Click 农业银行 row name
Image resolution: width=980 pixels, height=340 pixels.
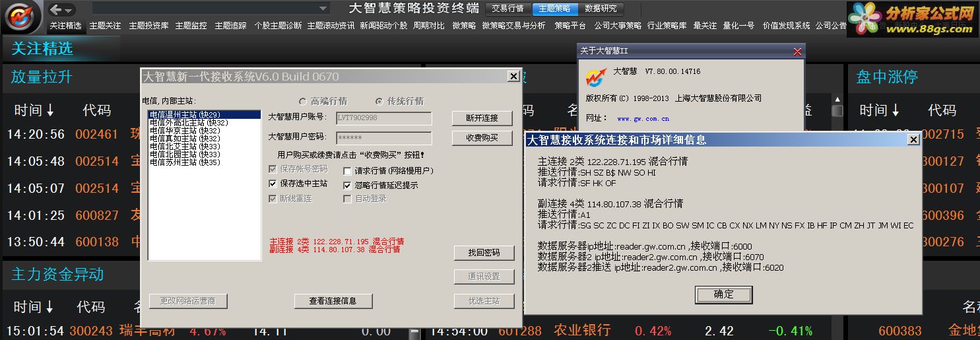[x=583, y=330]
